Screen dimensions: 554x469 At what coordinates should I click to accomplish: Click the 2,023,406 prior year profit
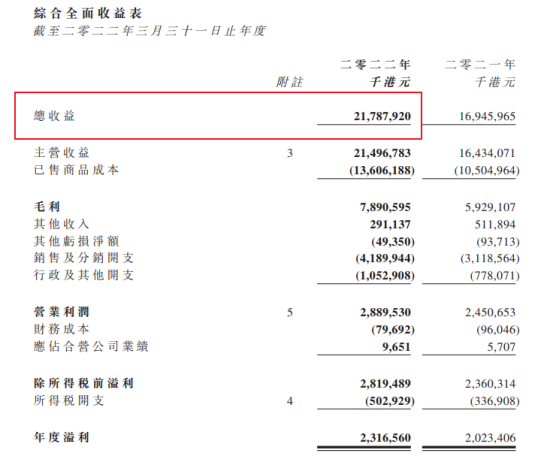pos(490,438)
